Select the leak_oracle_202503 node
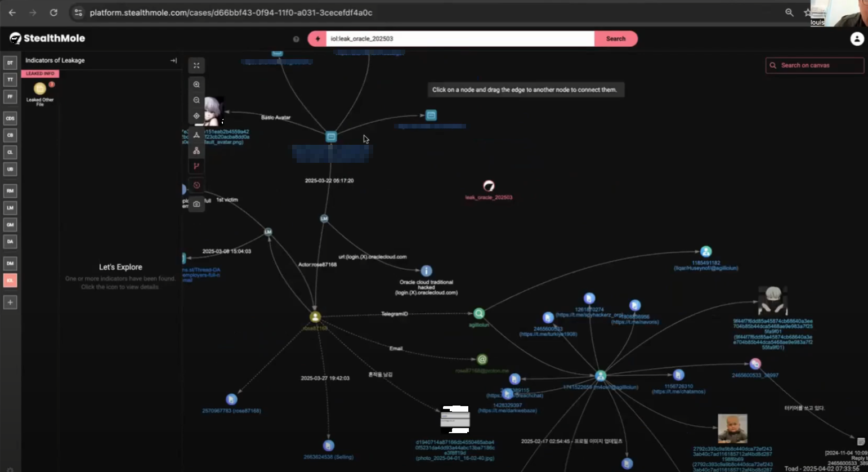The image size is (868, 472). pyautogui.click(x=489, y=186)
